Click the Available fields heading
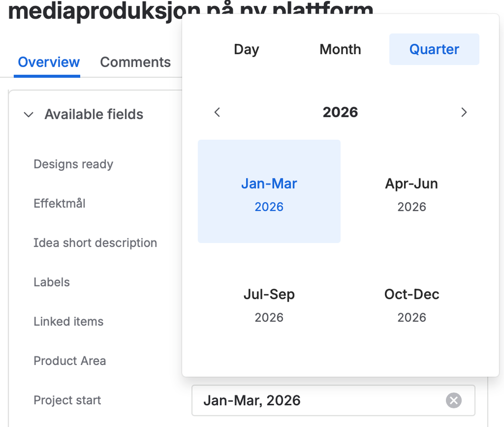Viewport: 504px width, 427px height. [x=94, y=114]
